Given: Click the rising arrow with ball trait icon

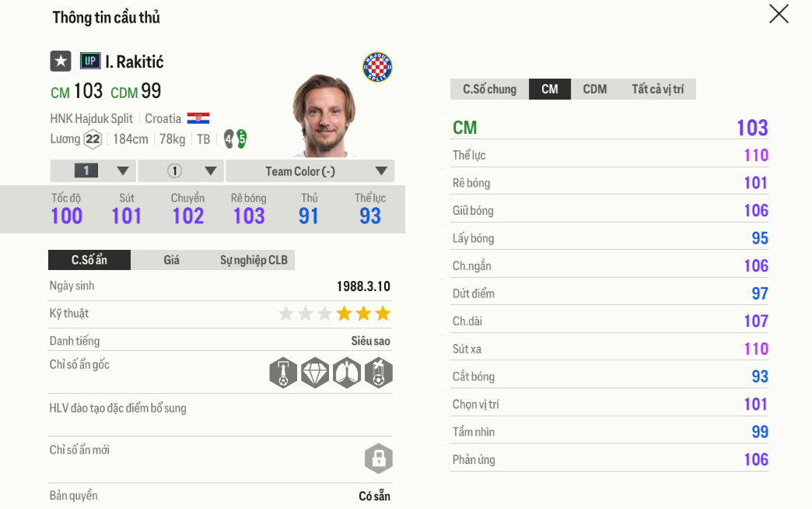Looking at the screenshot, I should (283, 372).
